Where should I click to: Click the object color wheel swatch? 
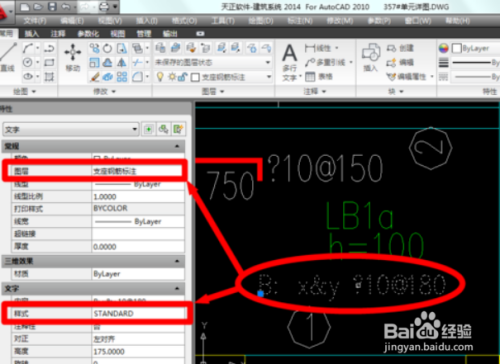tap(443, 48)
